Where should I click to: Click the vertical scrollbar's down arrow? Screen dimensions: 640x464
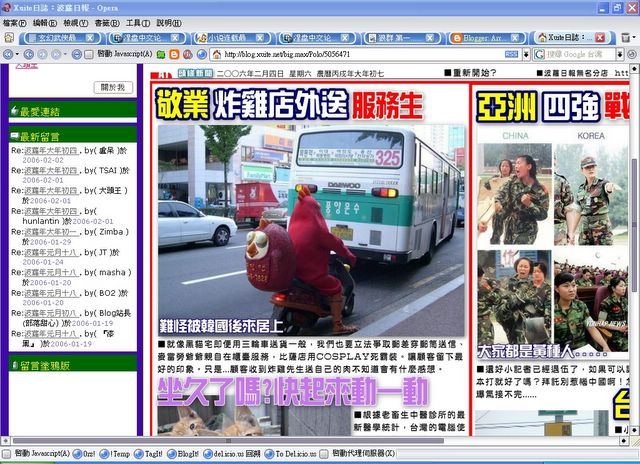tap(634, 431)
